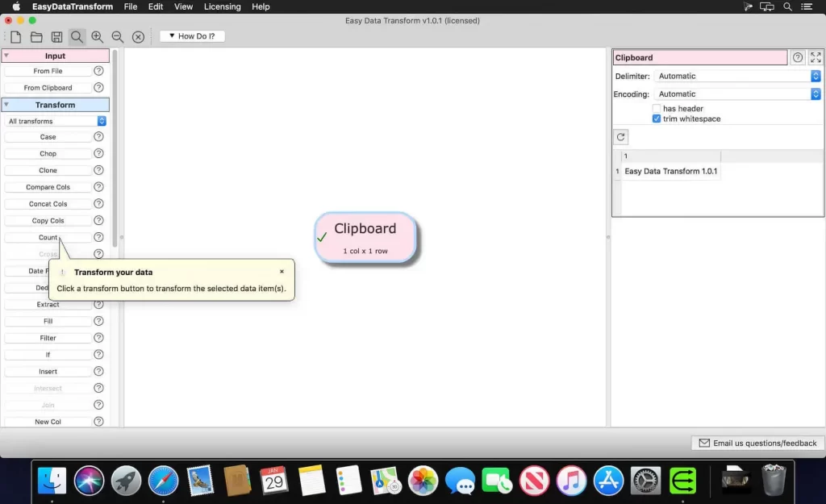The width and height of the screenshot is (826, 504).
Task: Select the Clipboard node on canvas
Action: tap(365, 236)
